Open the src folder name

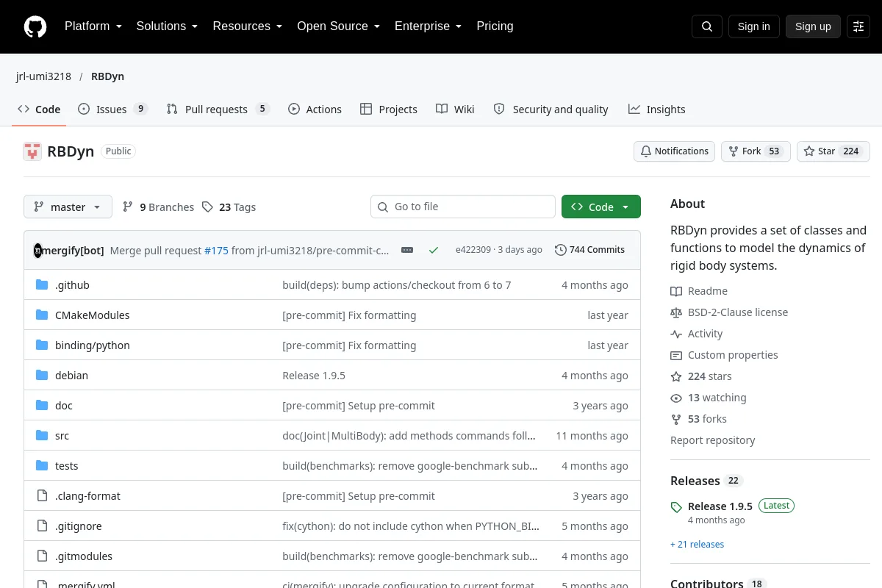[62, 436]
